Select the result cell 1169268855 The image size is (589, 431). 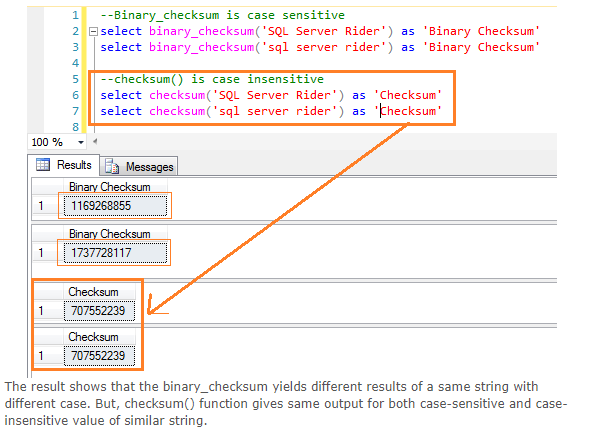[115, 206]
